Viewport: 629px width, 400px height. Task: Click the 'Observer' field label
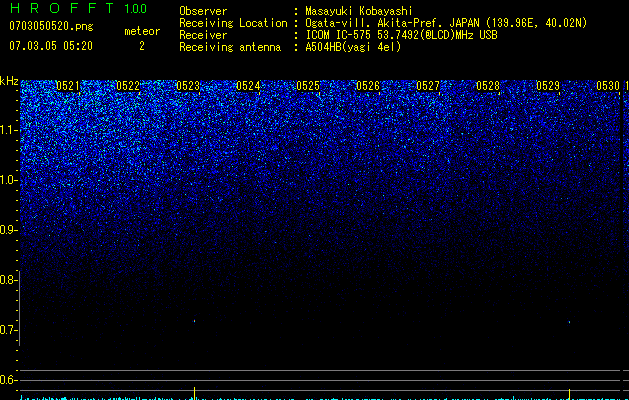[x=203, y=11]
